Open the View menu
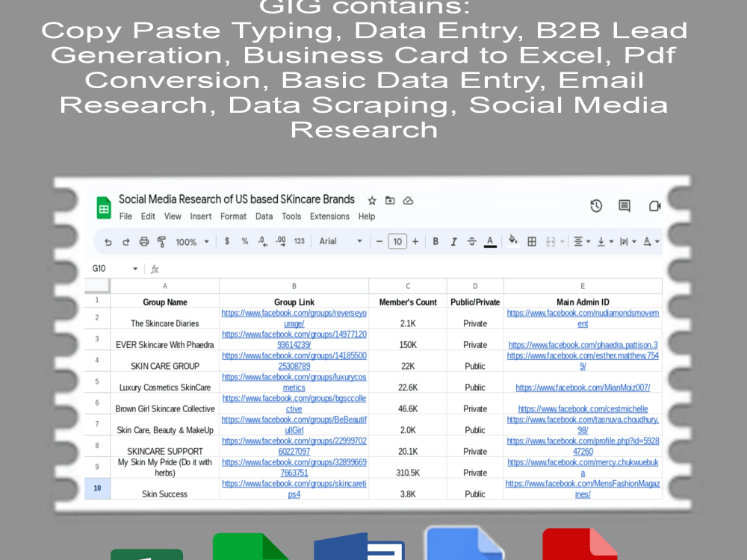This screenshot has height=560, width=747. [x=173, y=217]
